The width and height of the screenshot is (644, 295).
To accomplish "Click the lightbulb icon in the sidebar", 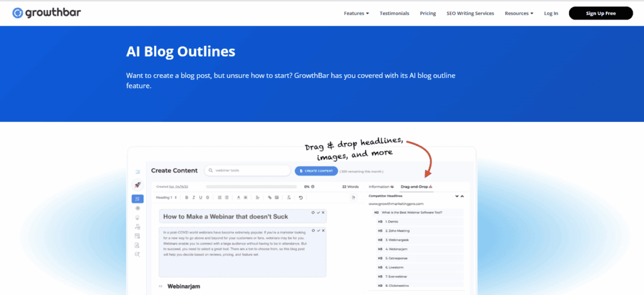I will tap(138, 218).
